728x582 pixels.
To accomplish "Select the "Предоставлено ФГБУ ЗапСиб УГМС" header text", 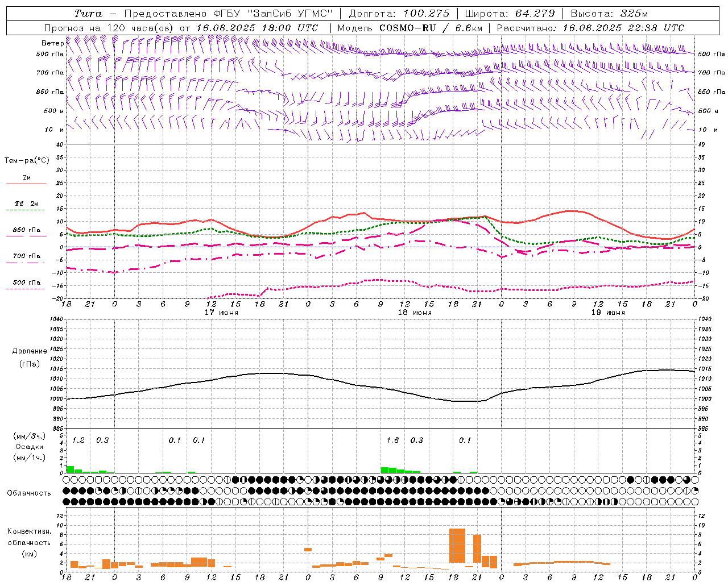I will click(228, 14).
